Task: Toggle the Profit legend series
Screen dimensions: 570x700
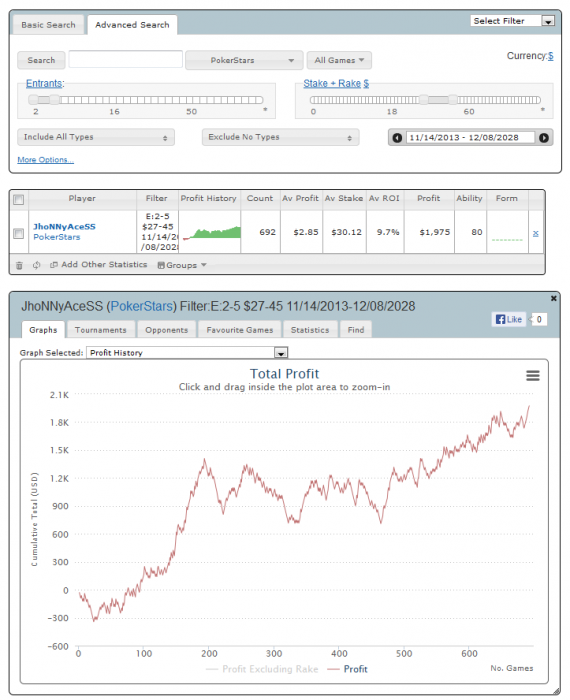Action: 348,669
